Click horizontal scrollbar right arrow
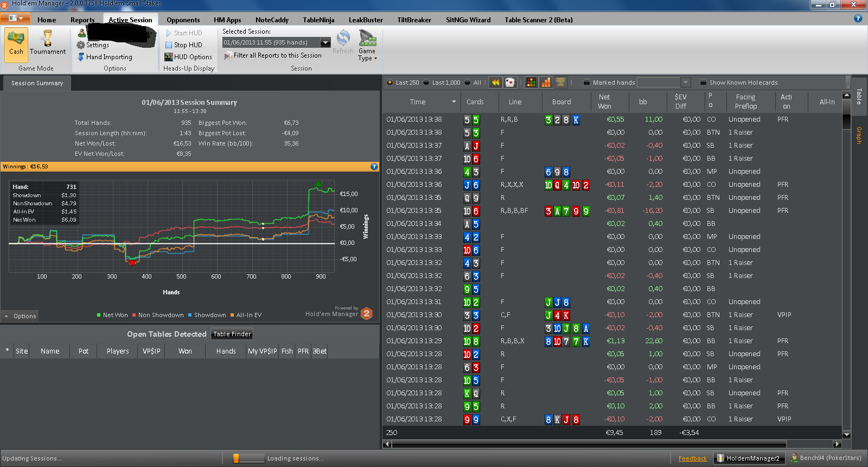 pyautogui.click(x=837, y=444)
